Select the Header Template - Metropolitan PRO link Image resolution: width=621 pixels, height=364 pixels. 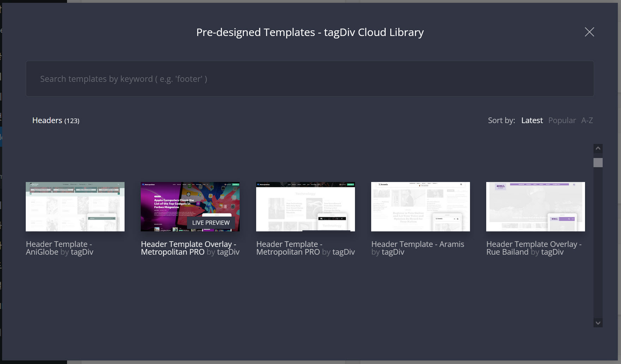pyautogui.click(x=305, y=248)
